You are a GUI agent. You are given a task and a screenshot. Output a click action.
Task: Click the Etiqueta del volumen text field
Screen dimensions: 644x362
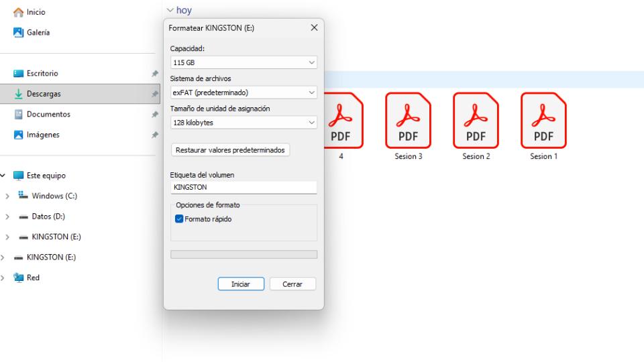244,187
